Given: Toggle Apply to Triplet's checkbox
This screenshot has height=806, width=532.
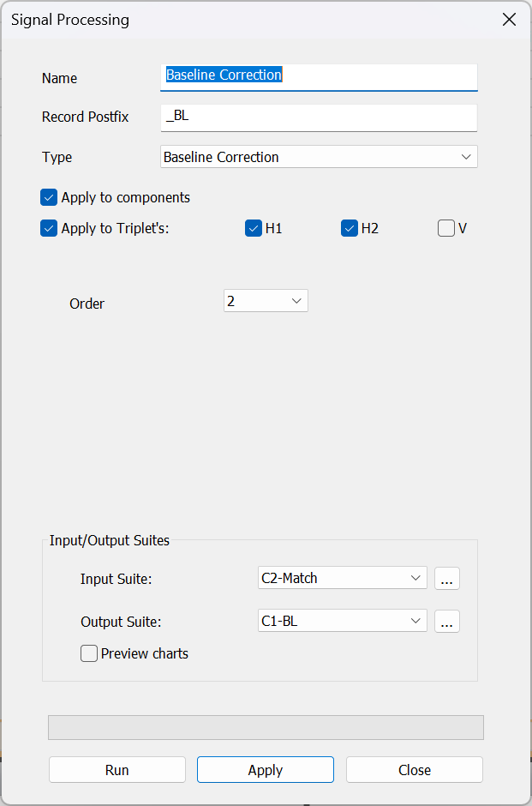Looking at the screenshot, I should click(49, 229).
